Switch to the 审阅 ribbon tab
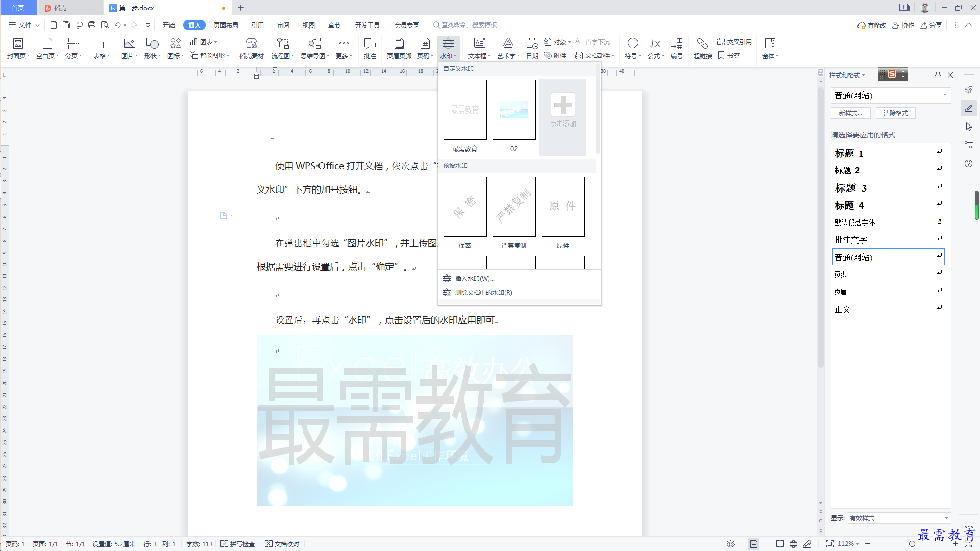Screen dimensions: 980x551 [x=283, y=25]
